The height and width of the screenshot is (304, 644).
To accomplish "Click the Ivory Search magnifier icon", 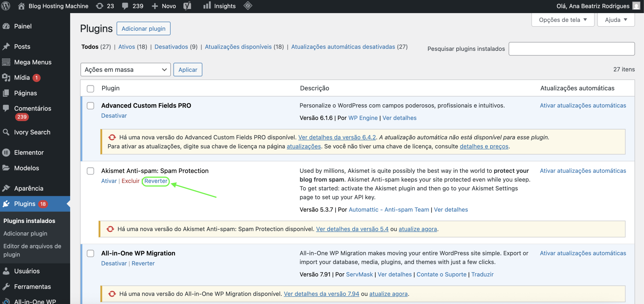I will 6,132.
